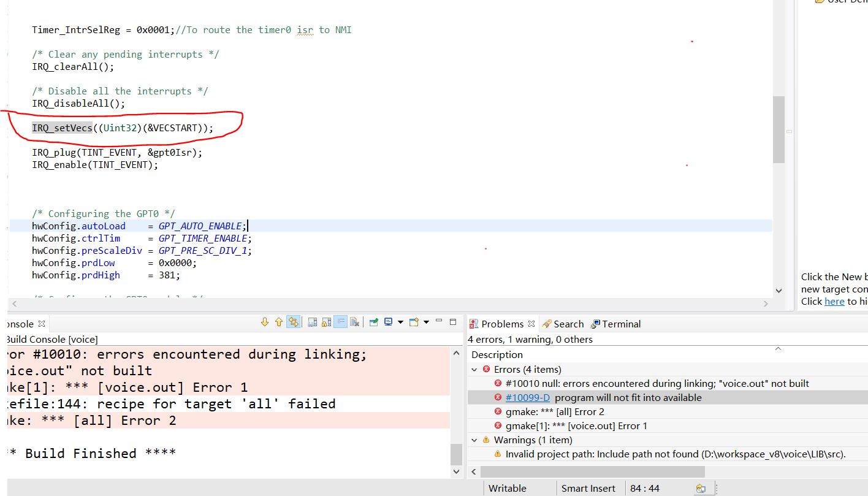Screen dimensions: 868x496
Task: Click the copy build log icon
Action: coord(312,322)
